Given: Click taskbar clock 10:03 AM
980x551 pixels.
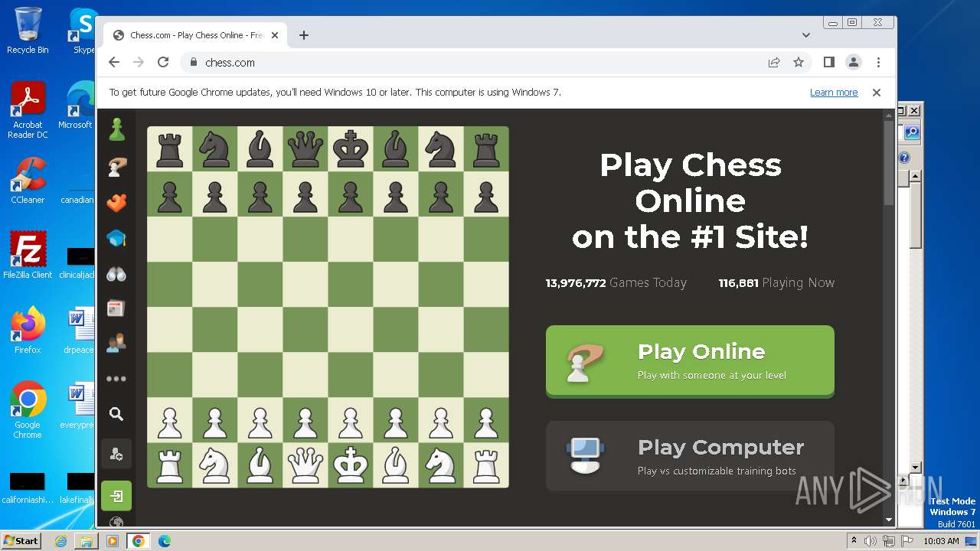Looking at the screenshot, I should (941, 541).
